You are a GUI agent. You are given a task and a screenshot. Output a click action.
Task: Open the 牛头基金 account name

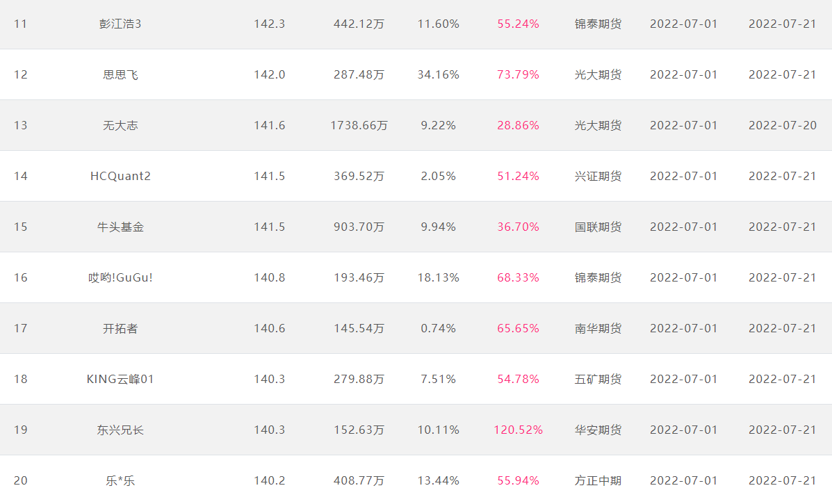(120, 227)
